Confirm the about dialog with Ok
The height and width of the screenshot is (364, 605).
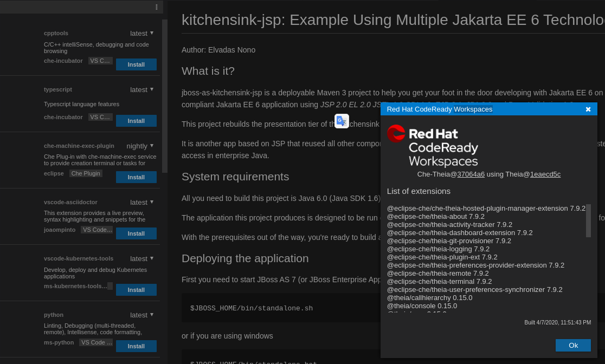(573, 345)
